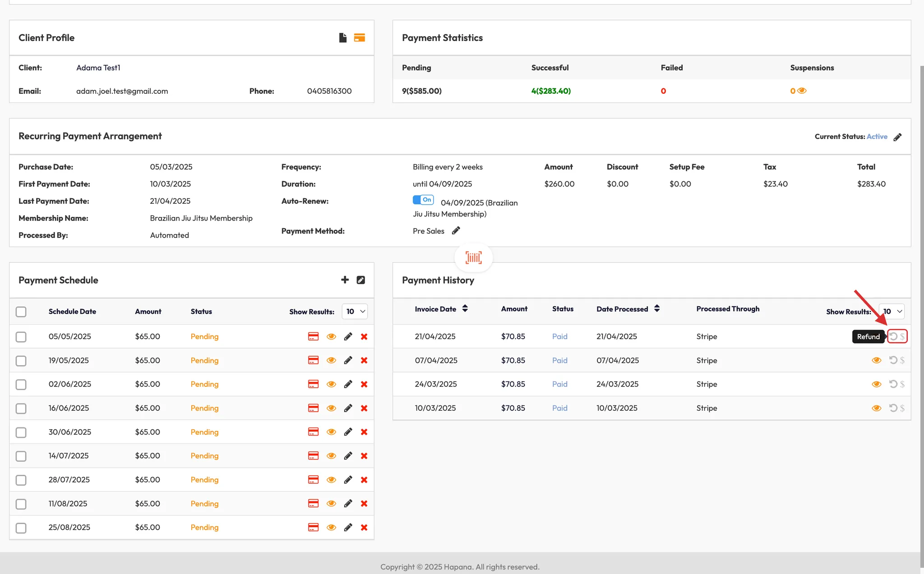Toggle the Auto-Renew switch off
924x574 pixels.
point(423,200)
